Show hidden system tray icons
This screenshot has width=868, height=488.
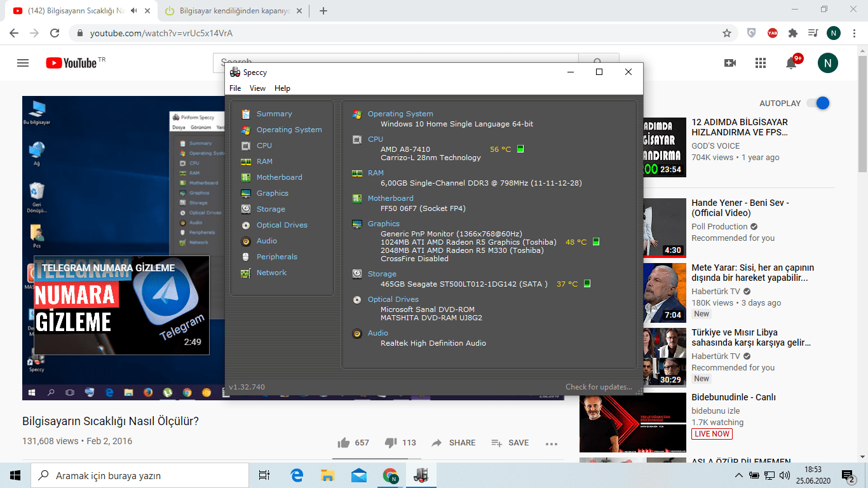tap(738, 475)
